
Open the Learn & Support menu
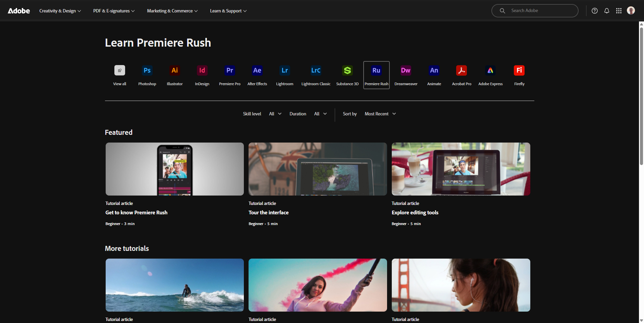228,11
